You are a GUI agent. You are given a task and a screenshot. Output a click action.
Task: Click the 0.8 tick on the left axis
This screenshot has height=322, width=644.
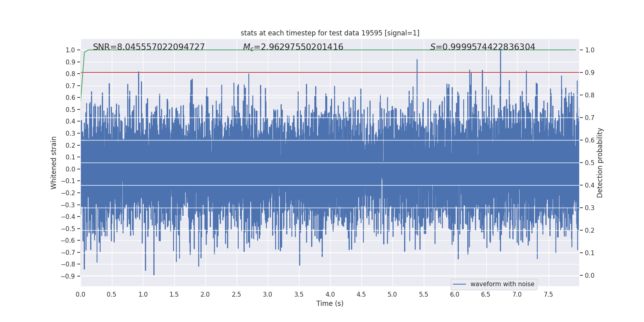(70, 74)
